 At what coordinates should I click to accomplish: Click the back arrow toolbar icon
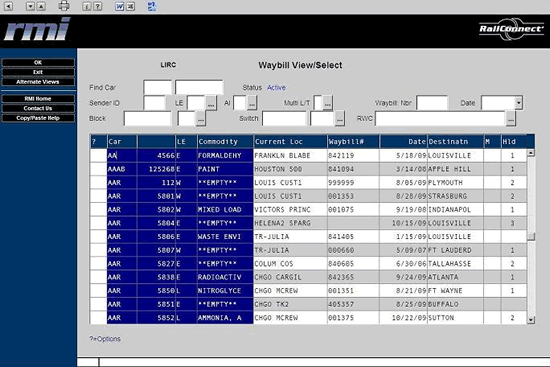[x=8, y=6]
